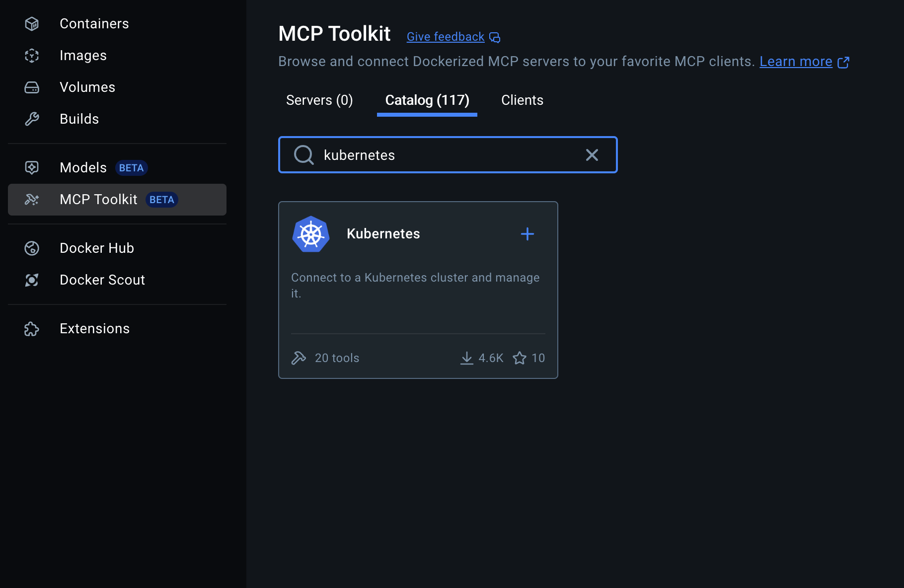Select the Builds wrench icon

(31, 119)
